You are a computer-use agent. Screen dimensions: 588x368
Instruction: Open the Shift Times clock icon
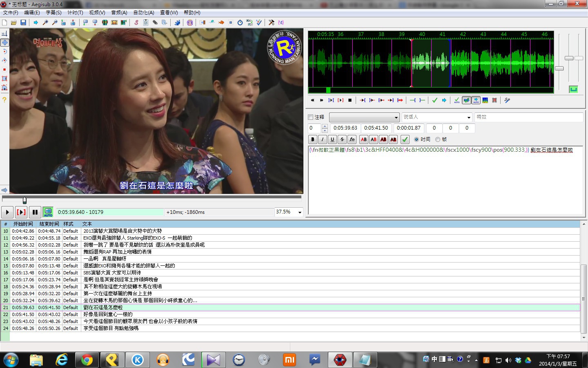pos(240,22)
